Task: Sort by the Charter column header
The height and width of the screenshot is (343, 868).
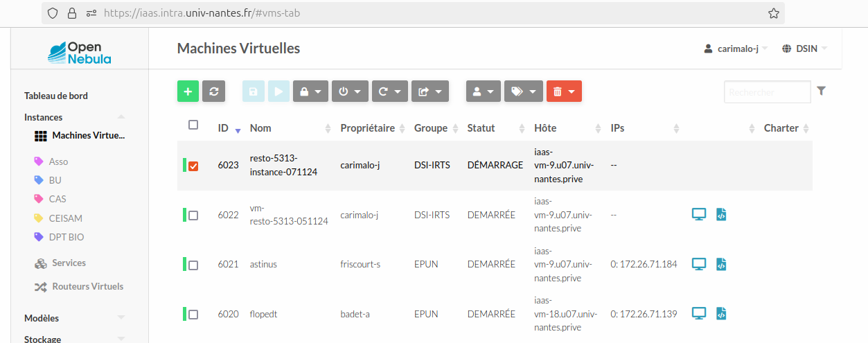Action: click(786, 128)
